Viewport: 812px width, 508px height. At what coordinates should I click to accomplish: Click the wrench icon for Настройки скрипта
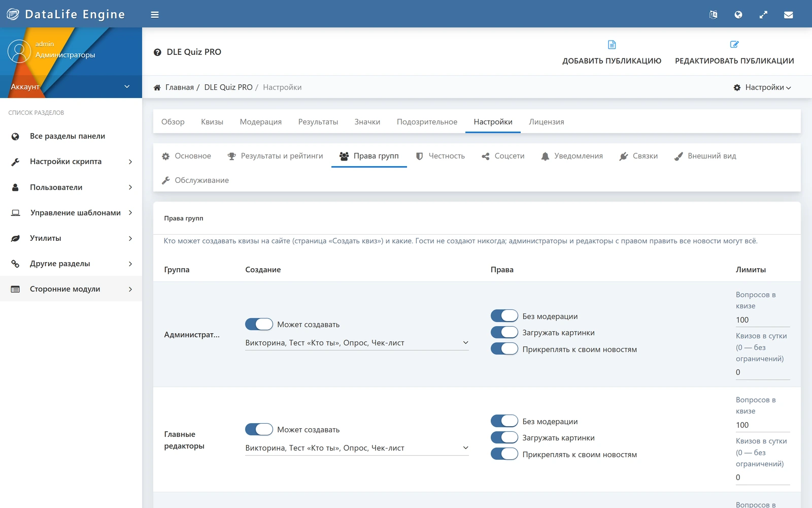tap(15, 162)
